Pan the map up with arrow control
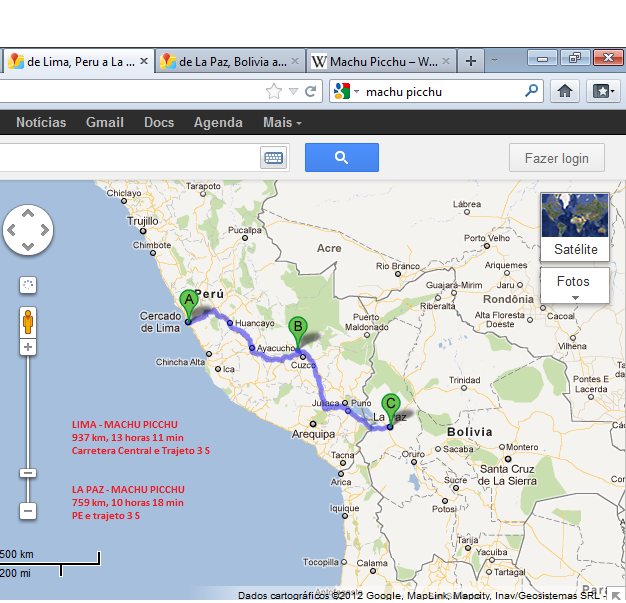626x603 pixels. pyautogui.click(x=28, y=214)
